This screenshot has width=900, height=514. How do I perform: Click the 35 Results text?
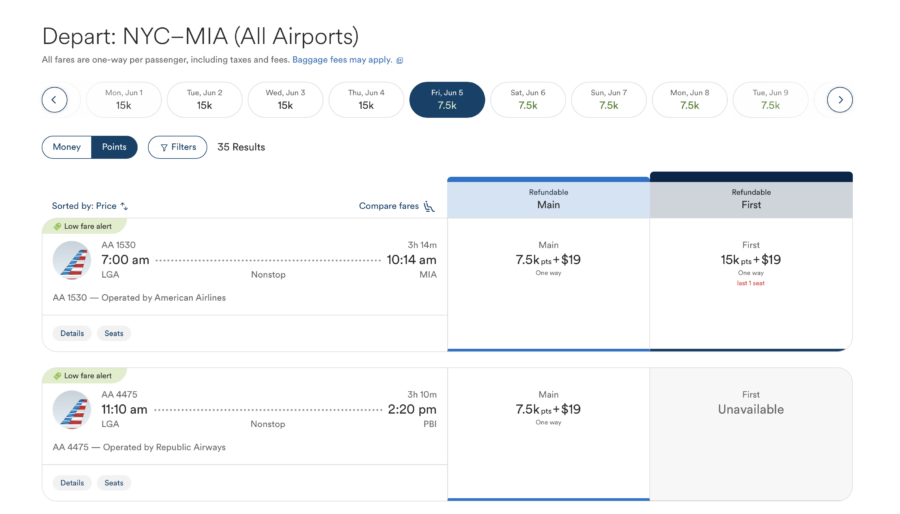click(241, 147)
